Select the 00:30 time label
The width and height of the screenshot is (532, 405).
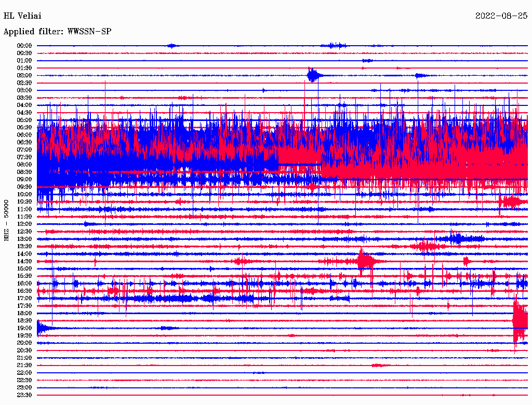click(x=24, y=53)
